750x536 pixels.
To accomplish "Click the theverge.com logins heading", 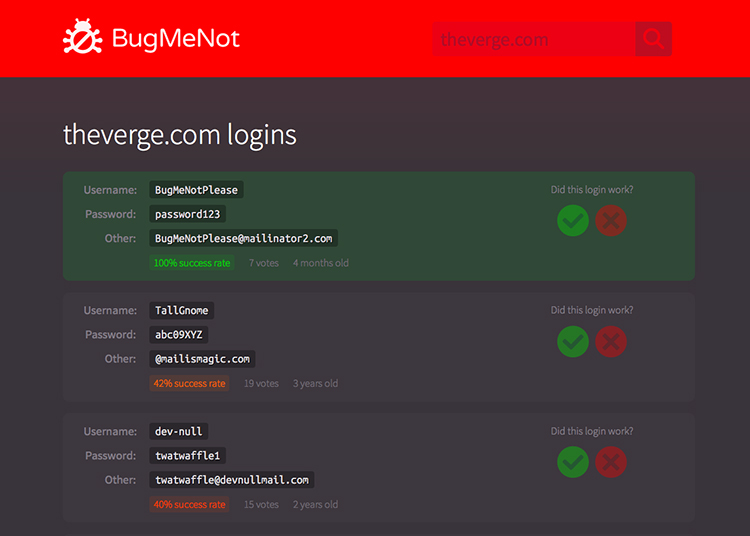I will tap(180, 135).
